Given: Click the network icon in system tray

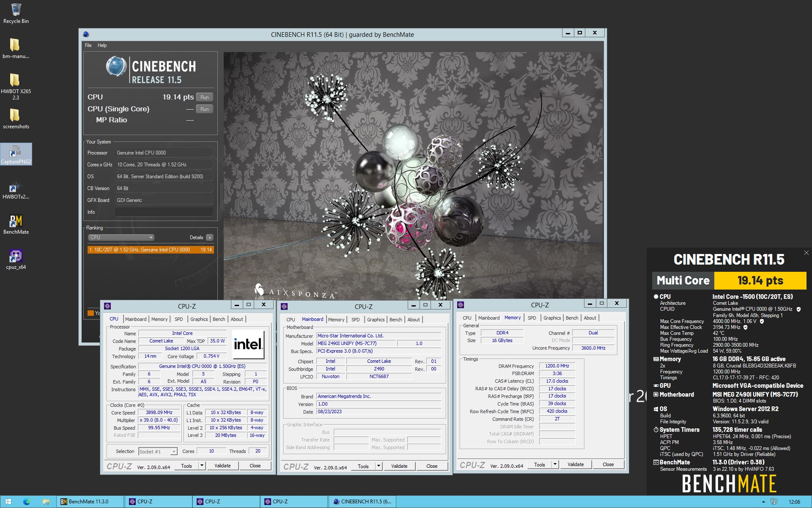Looking at the screenshot, I should click(x=774, y=502).
